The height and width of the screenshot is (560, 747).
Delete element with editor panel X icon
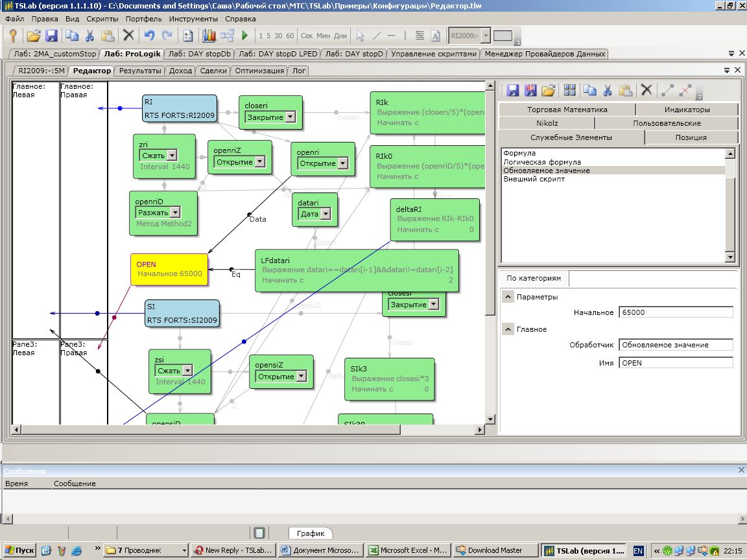coord(646,90)
